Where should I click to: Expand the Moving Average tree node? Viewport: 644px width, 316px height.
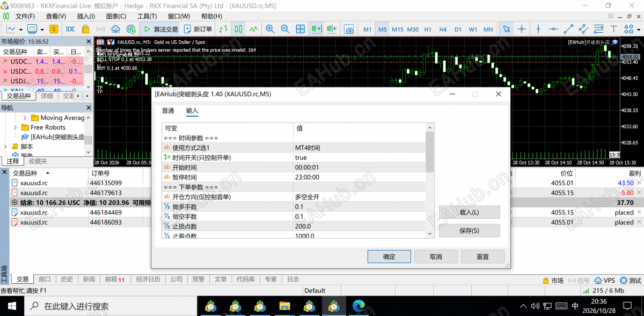(25, 118)
